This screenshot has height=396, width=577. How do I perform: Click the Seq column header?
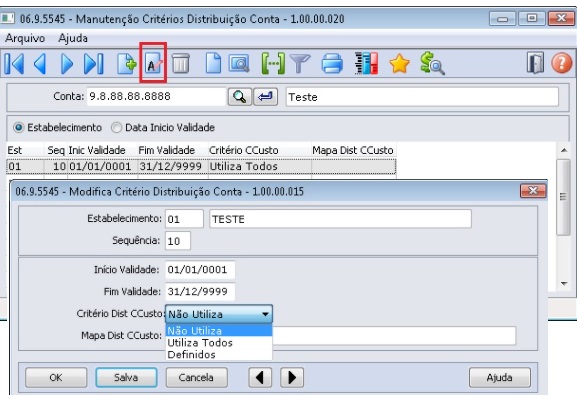pos(56,150)
